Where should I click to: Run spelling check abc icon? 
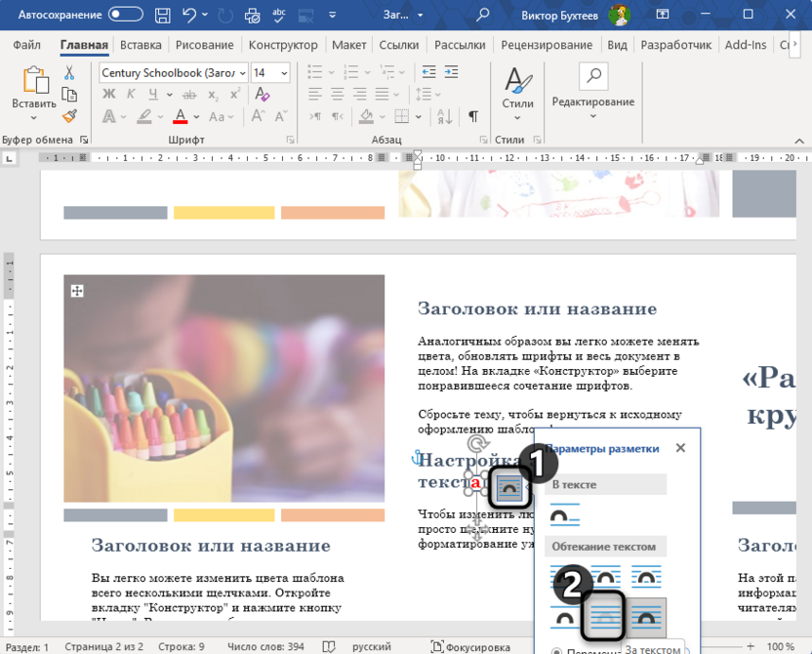279,15
